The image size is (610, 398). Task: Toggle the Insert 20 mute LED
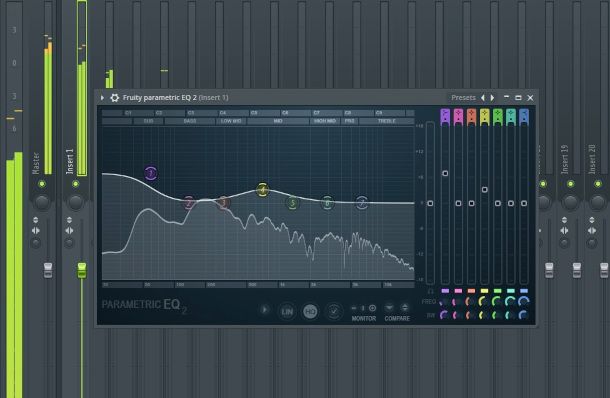(x=598, y=184)
